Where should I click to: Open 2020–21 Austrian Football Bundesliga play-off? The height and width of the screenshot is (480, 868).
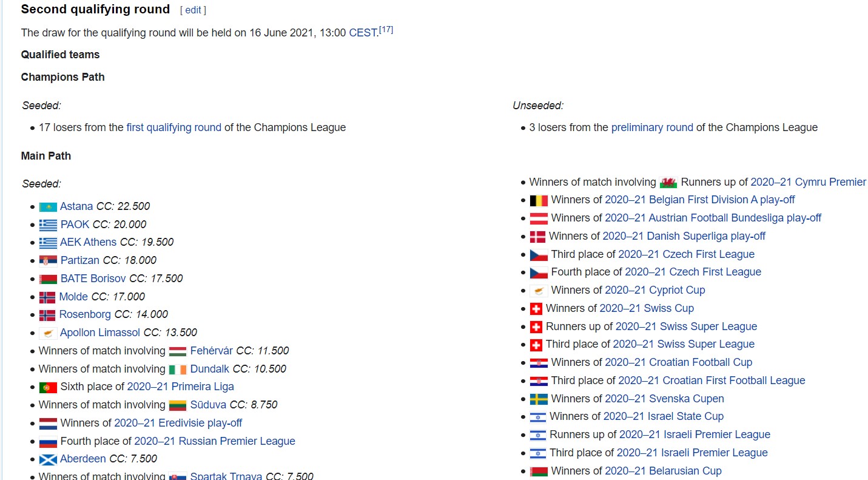713,218
